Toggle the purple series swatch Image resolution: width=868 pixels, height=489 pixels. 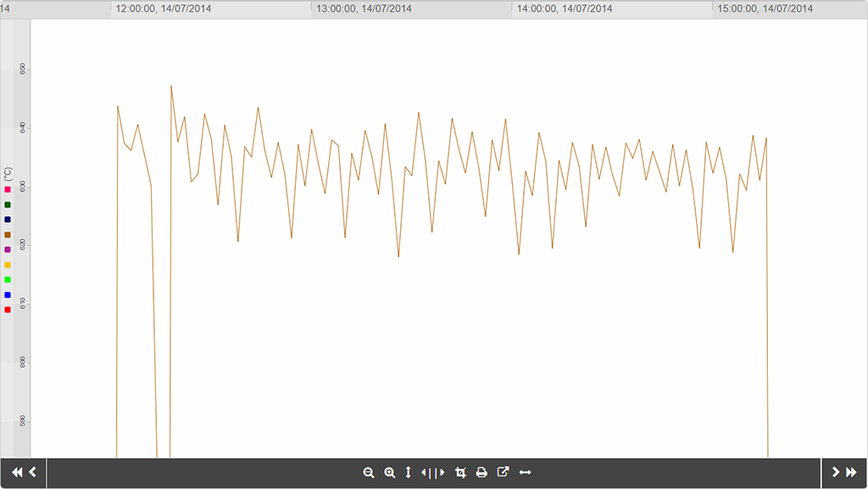8,250
